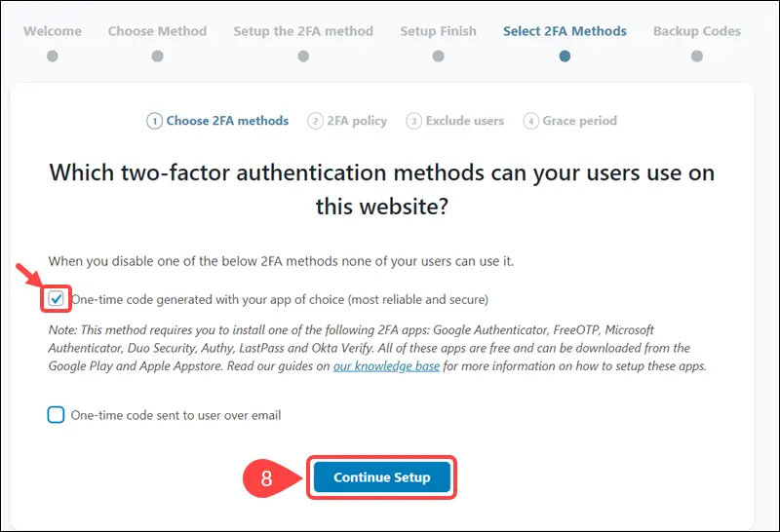Click the Welcome step label
Screen dimensions: 780x532
[53, 31]
